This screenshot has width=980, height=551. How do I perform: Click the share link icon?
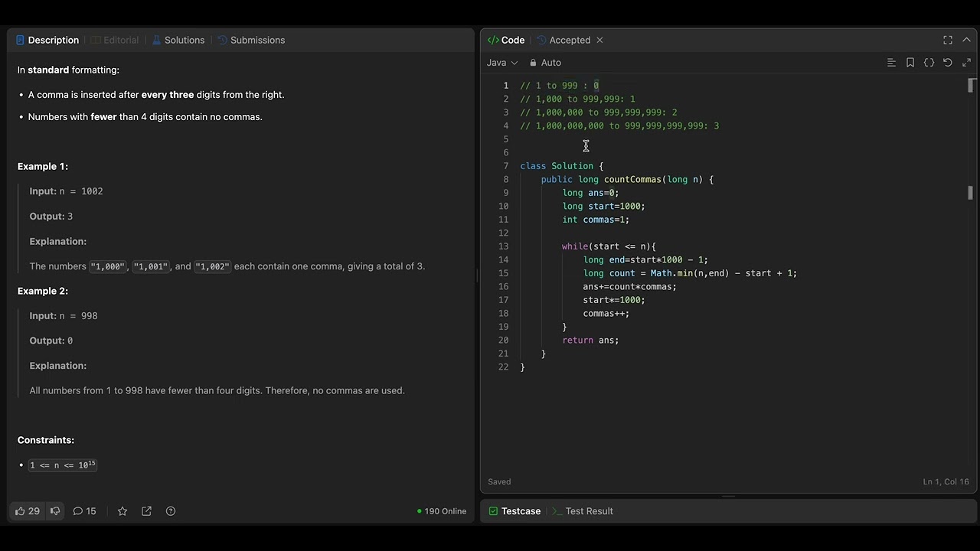click(146, 511)
